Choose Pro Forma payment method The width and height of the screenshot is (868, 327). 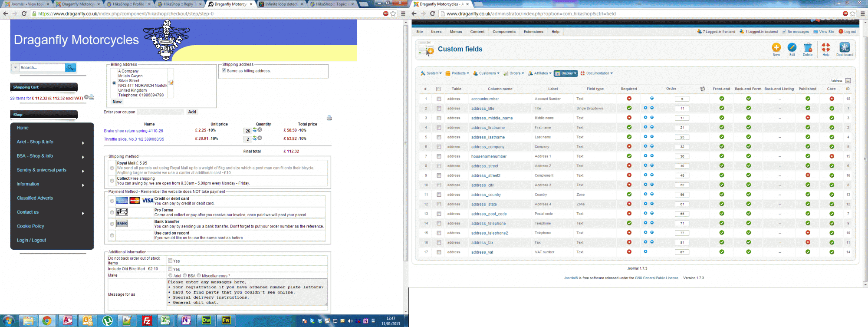pos(112,212)
